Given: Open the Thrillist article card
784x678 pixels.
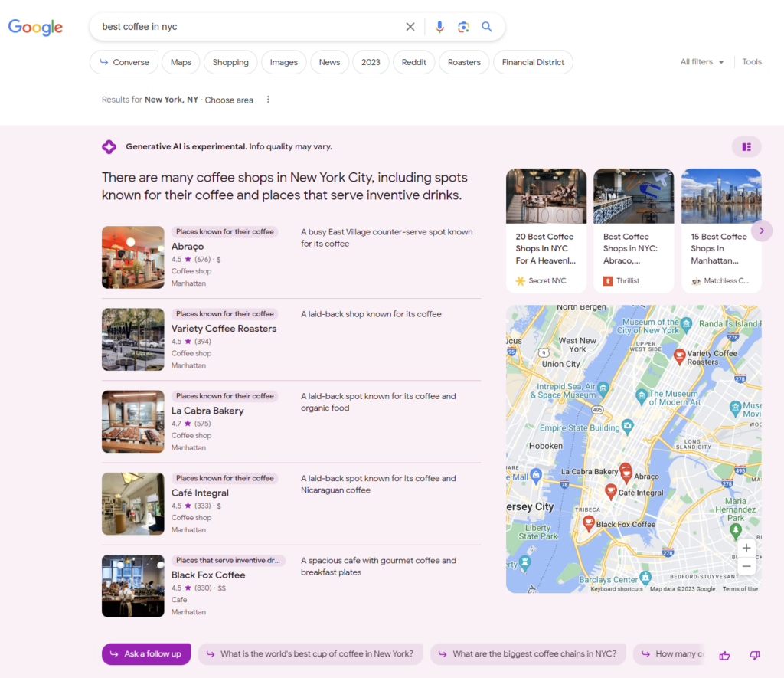Looking at the screenshot, I should tap(633, 231).
